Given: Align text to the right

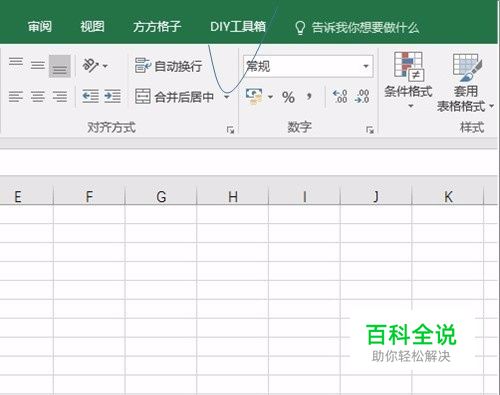Looking at the screenshot, I should 60,97.
